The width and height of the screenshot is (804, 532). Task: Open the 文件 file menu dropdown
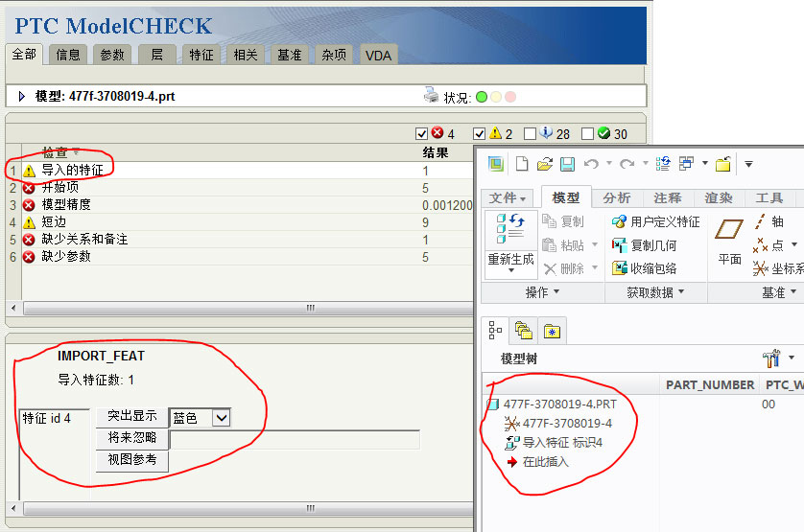click(x=508, y=197)
